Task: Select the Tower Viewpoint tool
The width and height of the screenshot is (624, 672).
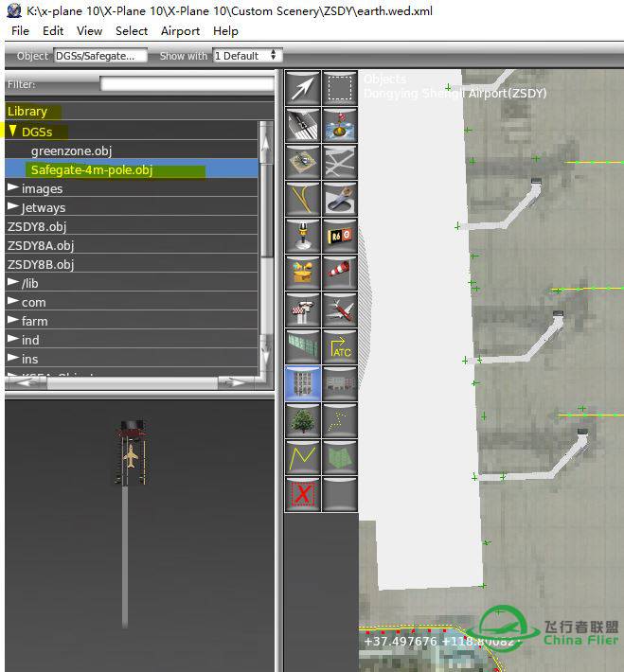Action: click(x=303, y=309)
